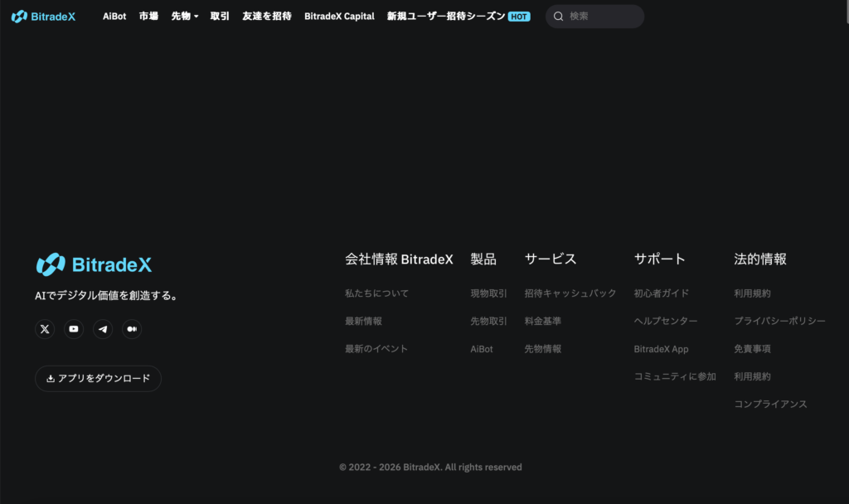Open 新規ユーザー招待シーズン nav item
Viewport: 849px width, 504px height.
click(446, 17)
